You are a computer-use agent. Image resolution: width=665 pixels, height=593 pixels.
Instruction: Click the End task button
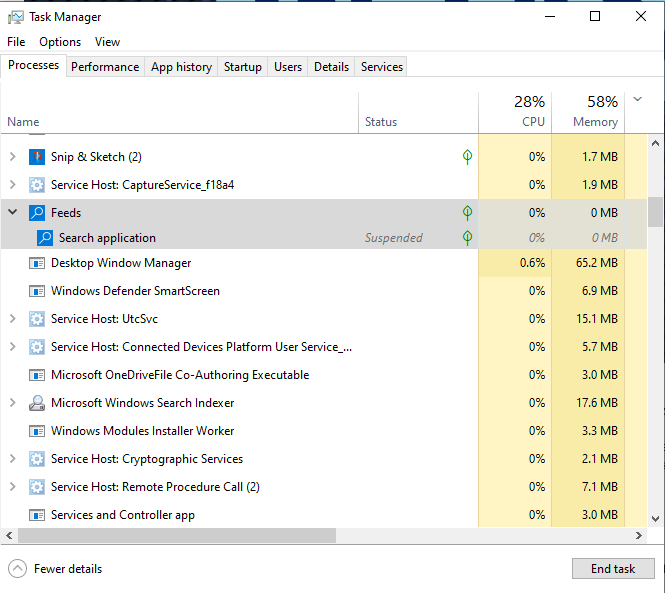[613, 569]
